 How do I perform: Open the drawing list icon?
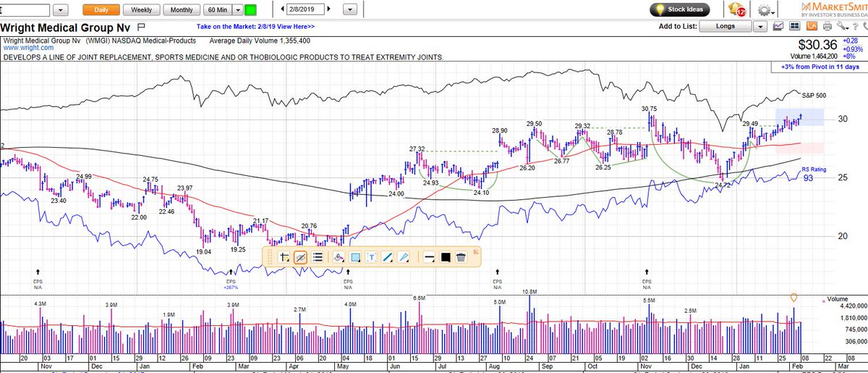pos(317,256)
